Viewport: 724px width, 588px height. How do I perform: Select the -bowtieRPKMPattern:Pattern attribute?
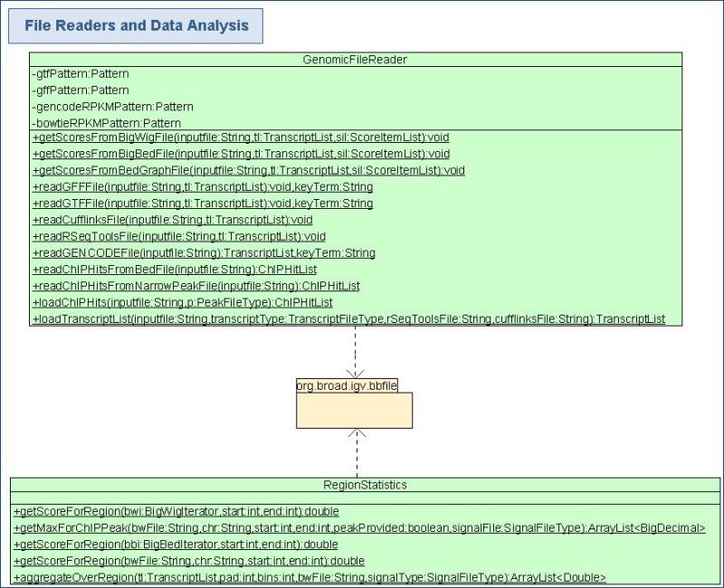coord(106,123)
